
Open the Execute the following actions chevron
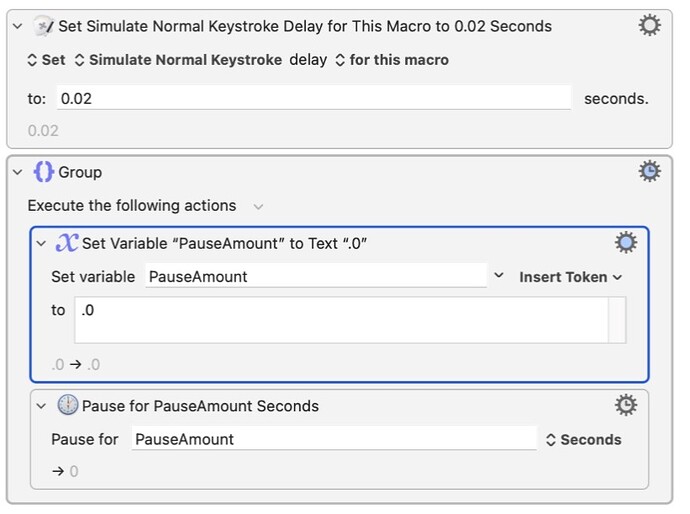pos(258,206)
